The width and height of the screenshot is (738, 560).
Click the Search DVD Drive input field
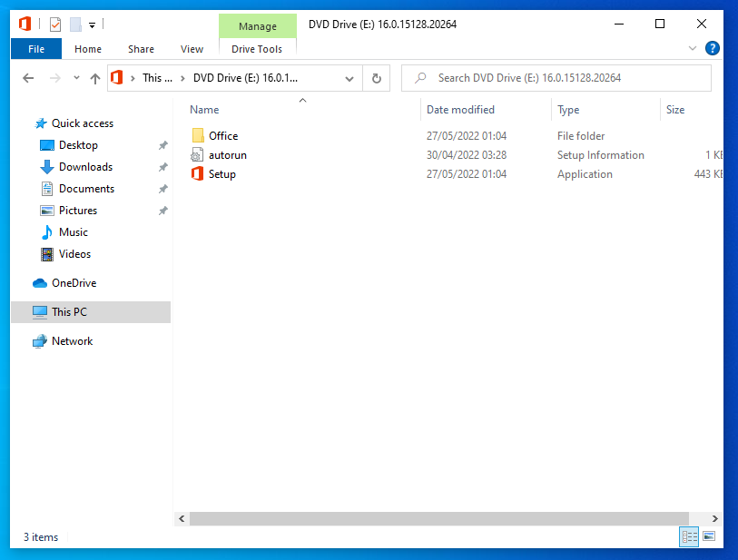coord(556,78)
